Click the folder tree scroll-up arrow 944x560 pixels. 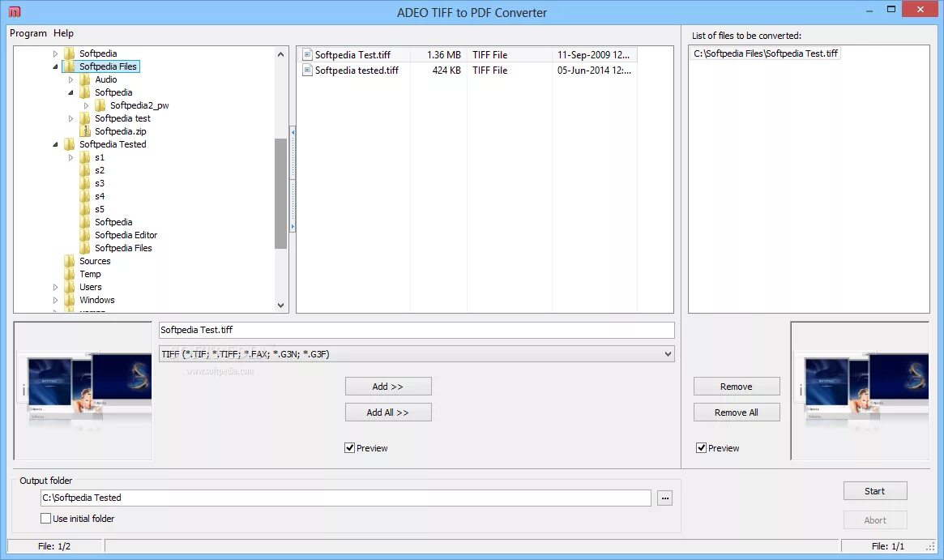tap(280, 54)
